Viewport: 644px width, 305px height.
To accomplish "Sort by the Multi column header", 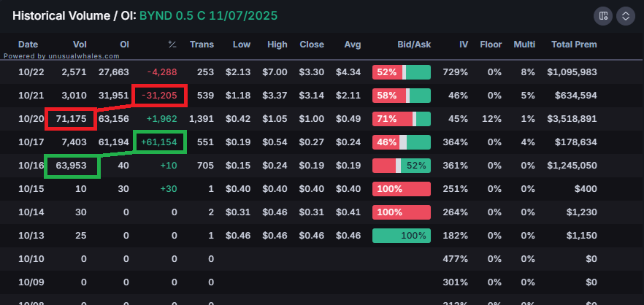I will pyautogui.click(x=524, y=45).
